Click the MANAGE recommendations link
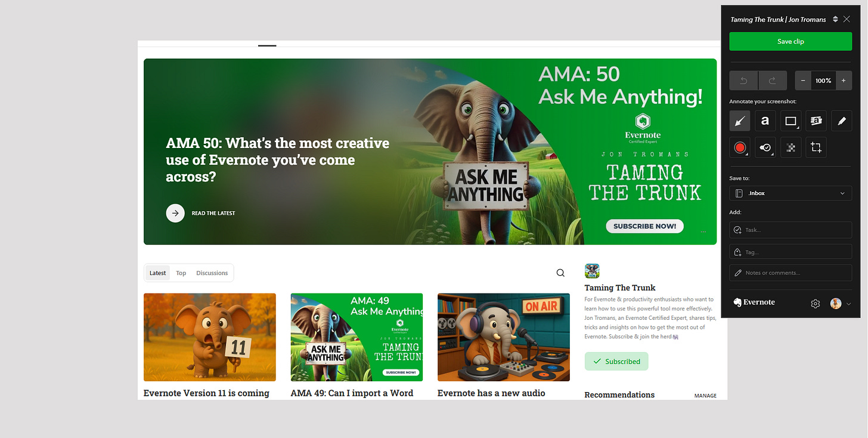This screenshot has height=438, width=868. [x=705, y=396]
